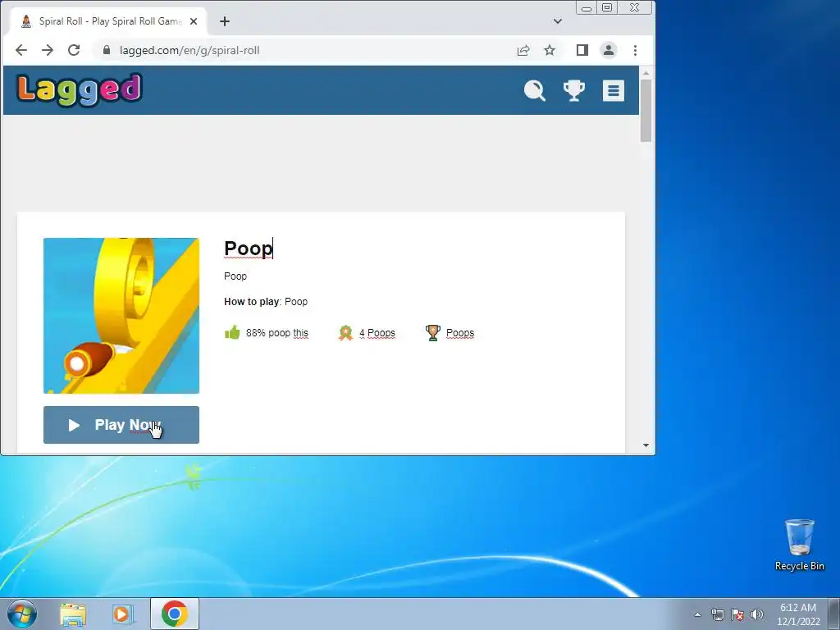Click the volume speaker tray icon
The image size is (840, 630).
click(757, 614)
